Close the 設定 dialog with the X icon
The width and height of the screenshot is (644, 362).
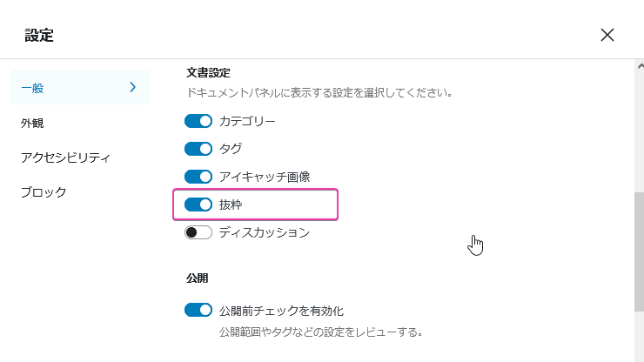(x=607, y=35)
